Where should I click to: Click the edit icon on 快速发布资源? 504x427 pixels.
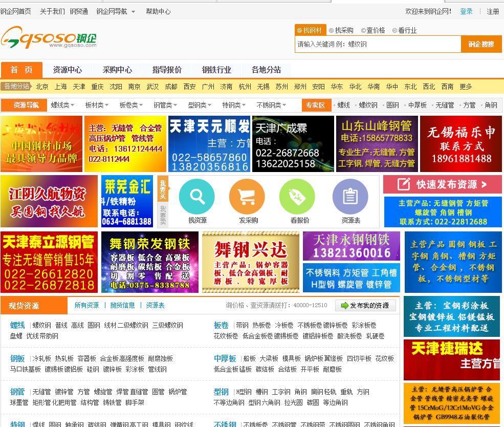403,184
